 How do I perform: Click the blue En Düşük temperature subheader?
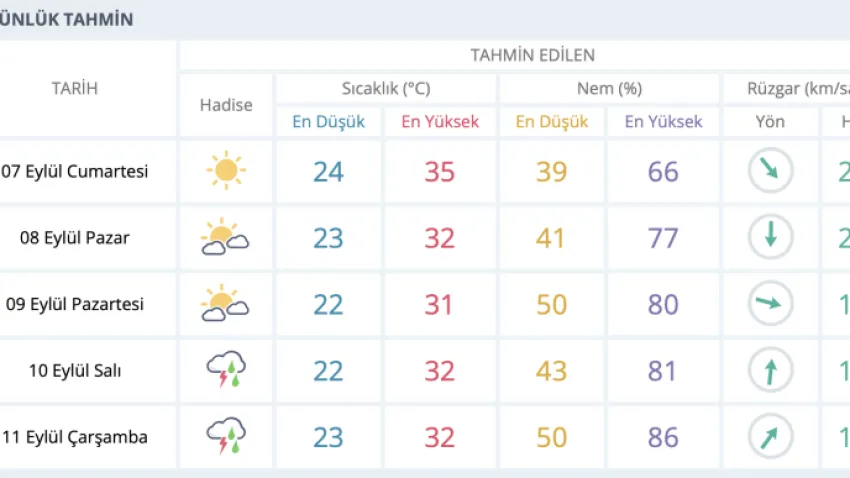point(329,121)
